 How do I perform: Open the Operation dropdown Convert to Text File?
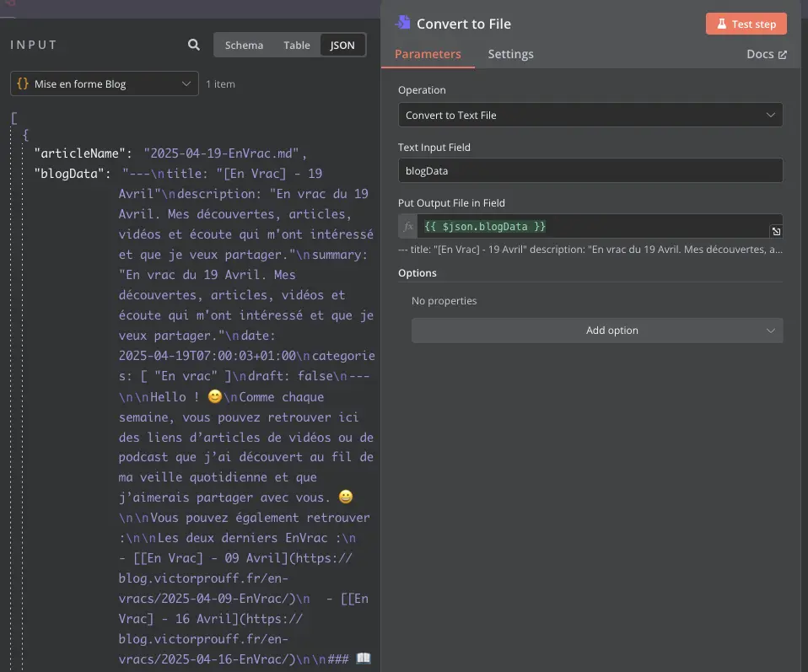(x=590, y=115)
